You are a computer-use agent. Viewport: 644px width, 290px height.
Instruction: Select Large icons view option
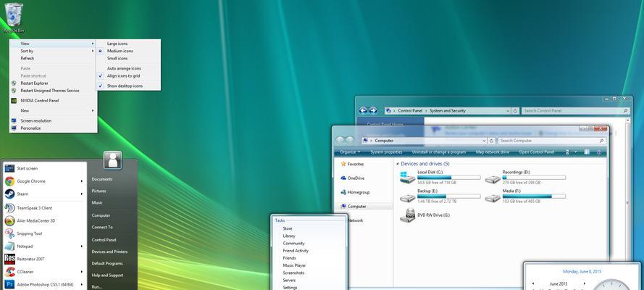coord(117,43)
